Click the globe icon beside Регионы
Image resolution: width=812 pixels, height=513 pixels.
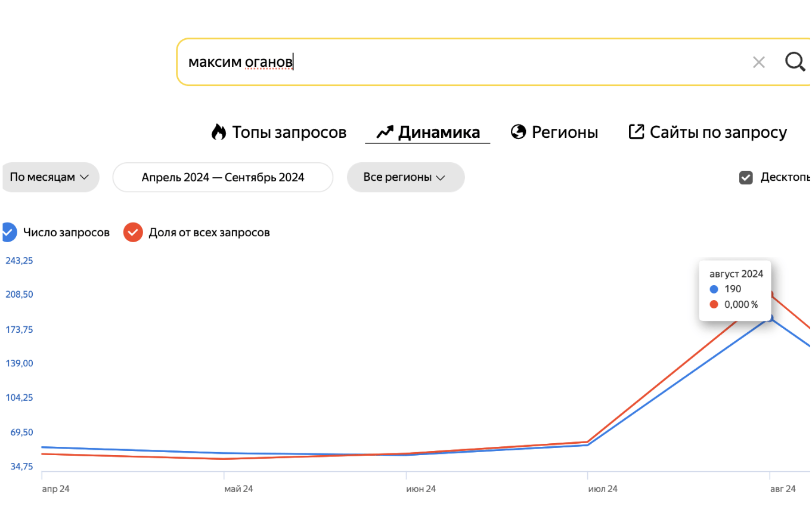tap(518, 132)
